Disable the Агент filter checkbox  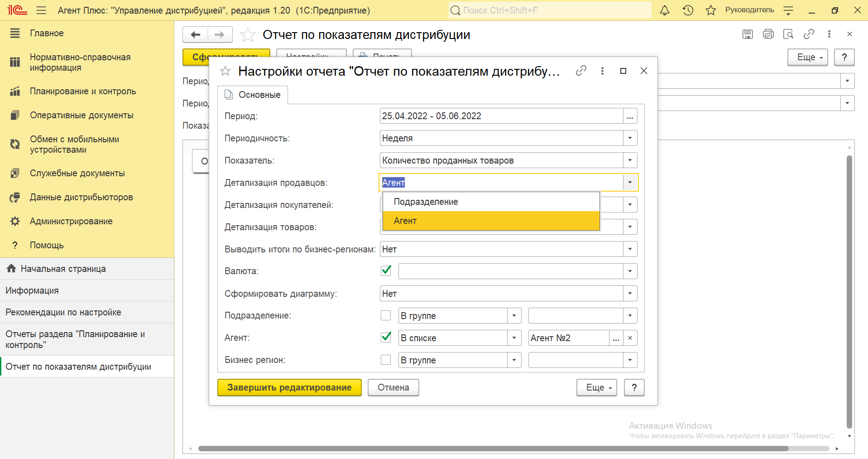(386, 338)
